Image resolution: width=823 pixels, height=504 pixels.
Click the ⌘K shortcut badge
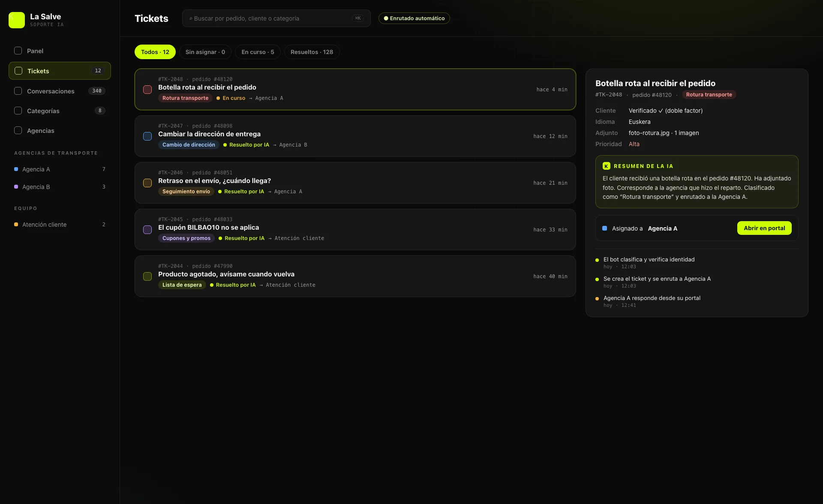click(x=357, y=18)
